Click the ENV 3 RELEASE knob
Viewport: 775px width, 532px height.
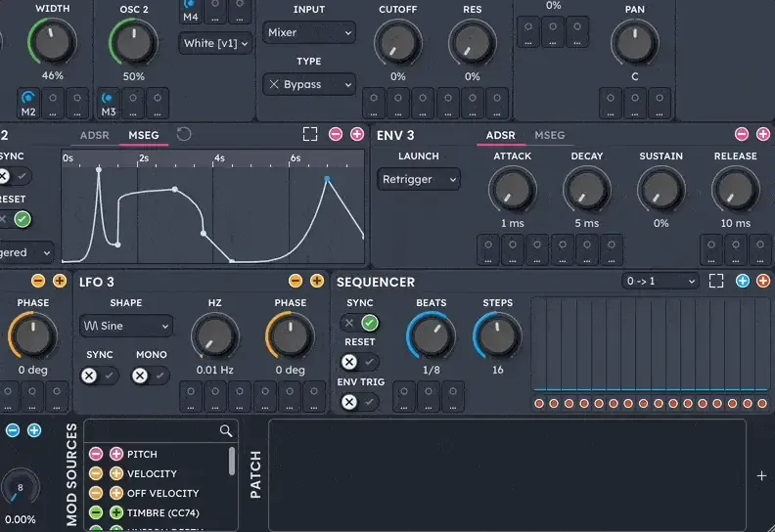[x=736, y=190]
